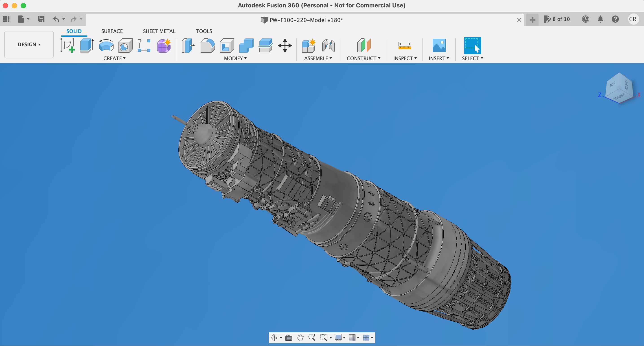Screen dimensions: 644x346
Task: Switch to the TOOLS tab
Action: 204,31
